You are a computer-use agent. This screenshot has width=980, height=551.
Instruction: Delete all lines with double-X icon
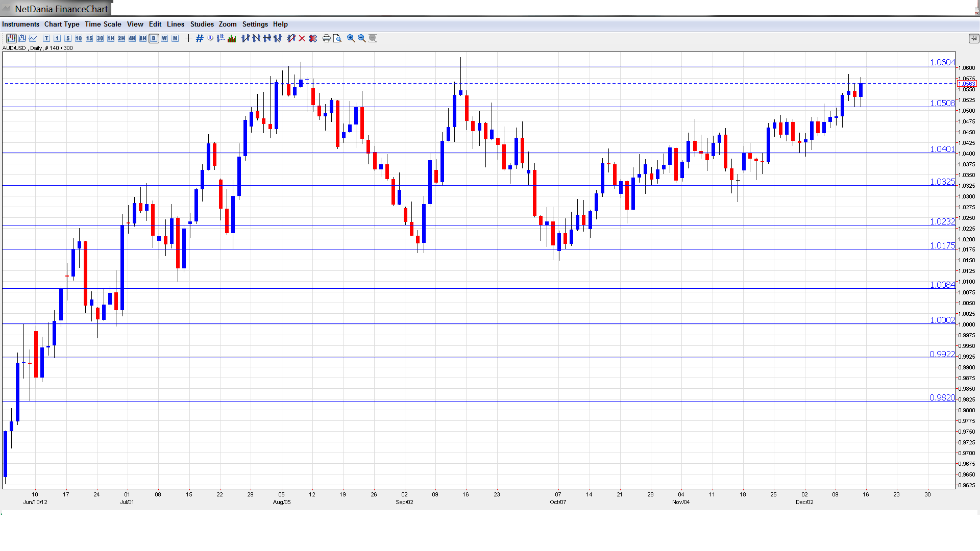pyautogui.click(x=313, y=38)
